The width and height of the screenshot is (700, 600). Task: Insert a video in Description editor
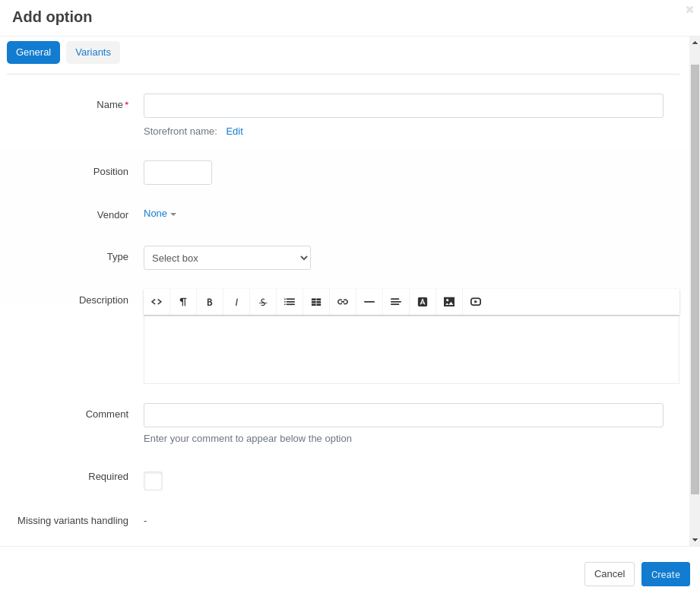coord(476,302)
